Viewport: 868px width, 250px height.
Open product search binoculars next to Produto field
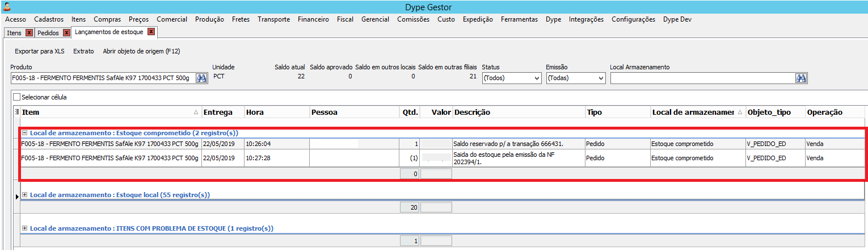pyautogui.click(x=201, y=78)
